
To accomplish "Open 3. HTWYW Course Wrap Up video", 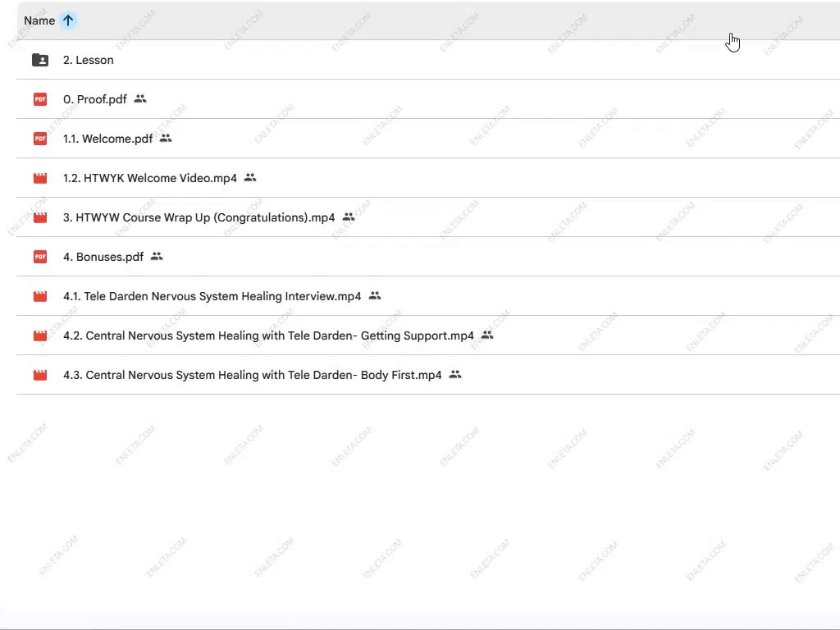I will tap(199, 217).
